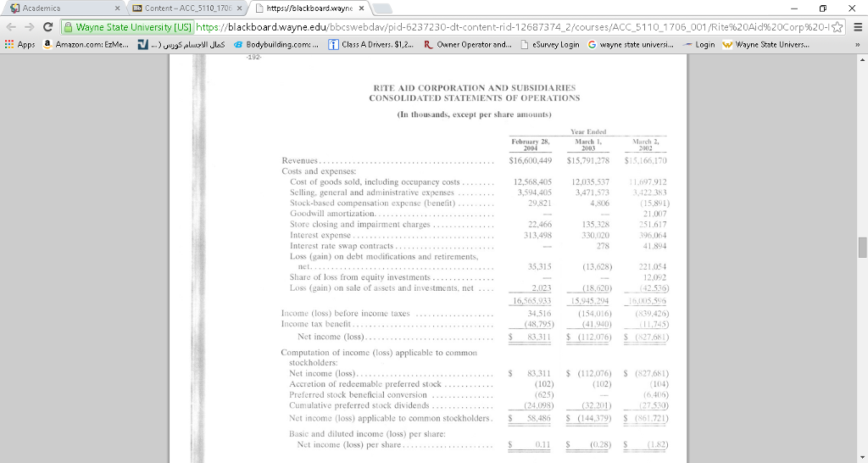Image resolution: width=868 pixels, height=463 pixels.
Task: Reload the page with refresh icon
Action: (48, 26)
